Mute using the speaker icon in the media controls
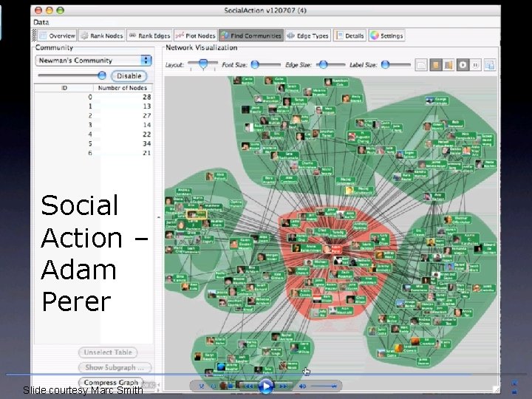The width and height of the screenshot is (532, 399). click(x=302, y=386)
